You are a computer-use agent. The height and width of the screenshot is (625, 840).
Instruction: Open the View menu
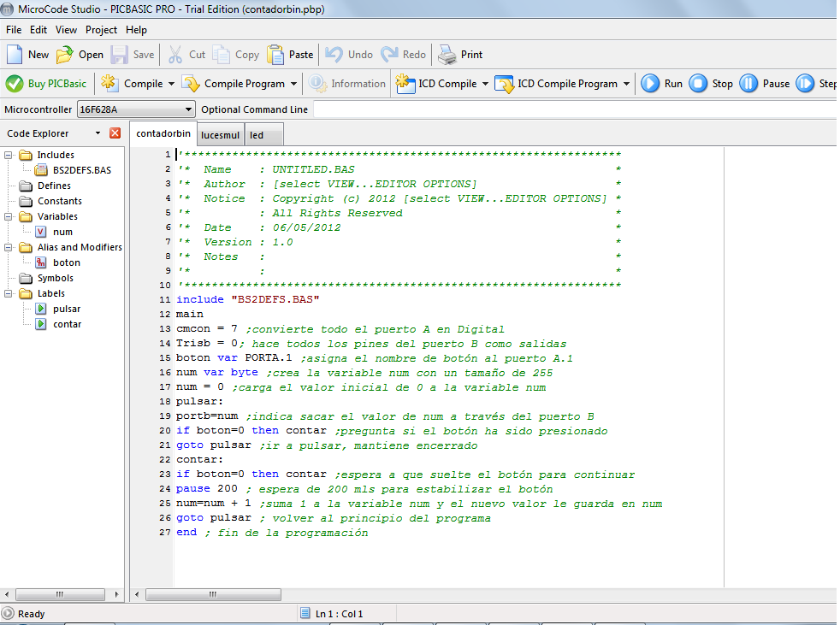click(66, 30)
